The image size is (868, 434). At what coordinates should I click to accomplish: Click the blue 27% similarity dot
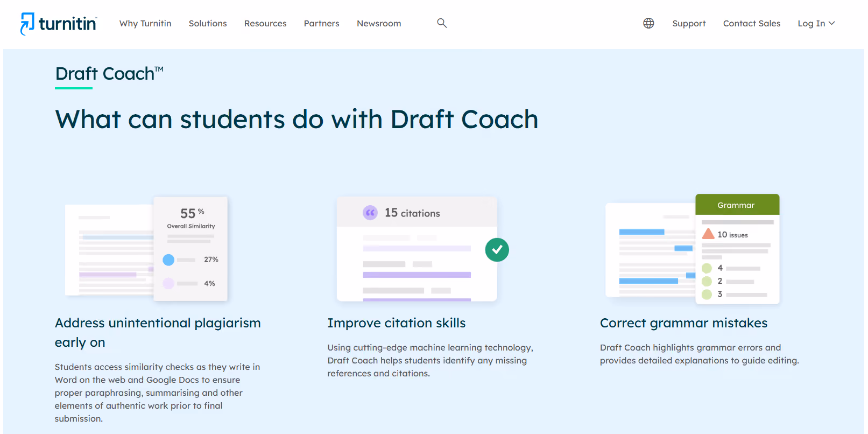(168, 260)
